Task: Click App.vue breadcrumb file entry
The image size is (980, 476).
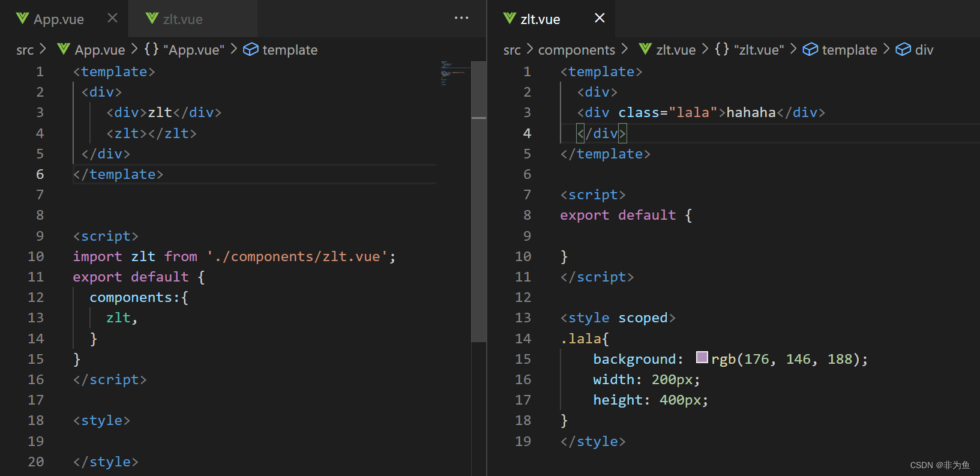Action: pos(100,50)
